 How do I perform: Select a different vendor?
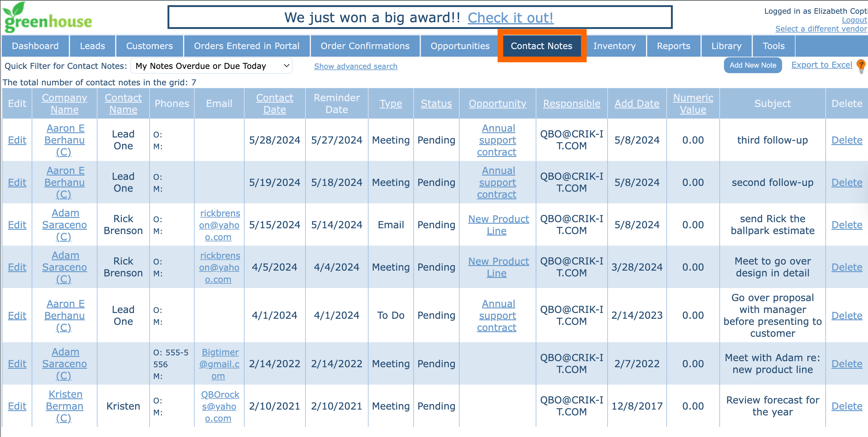(821, 29)
